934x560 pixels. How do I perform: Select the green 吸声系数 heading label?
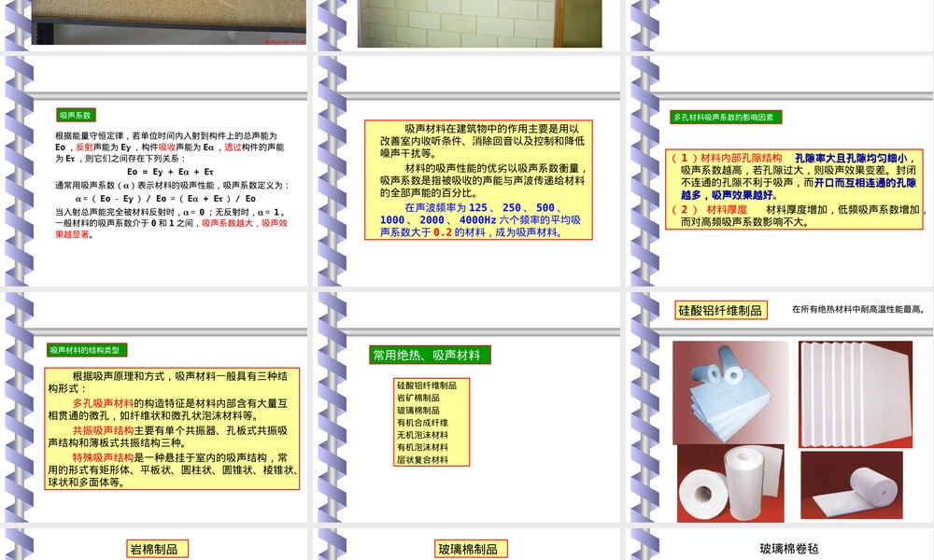(76, 116)
